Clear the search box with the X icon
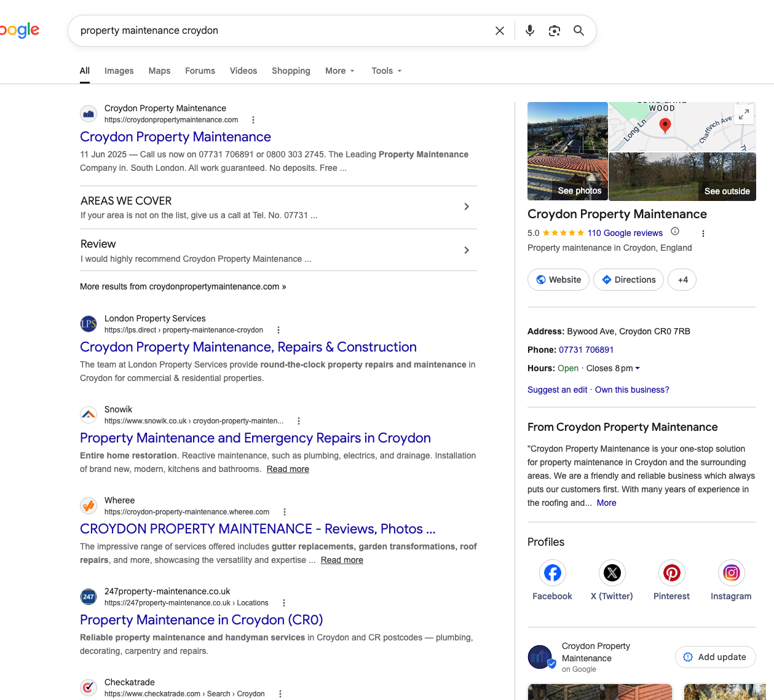The image size is (774, 700). coord(500,31)
